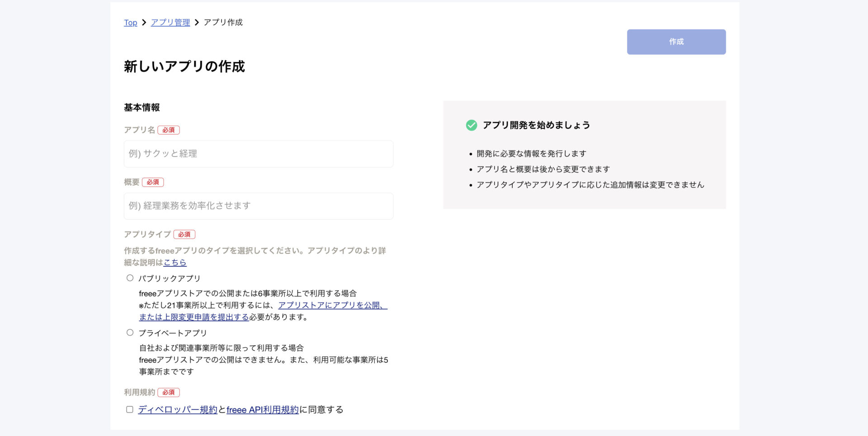Viewport: 868px width, 436px height.
Task: Select the プライベートアプリ radio button
Action: pos(130,333)
